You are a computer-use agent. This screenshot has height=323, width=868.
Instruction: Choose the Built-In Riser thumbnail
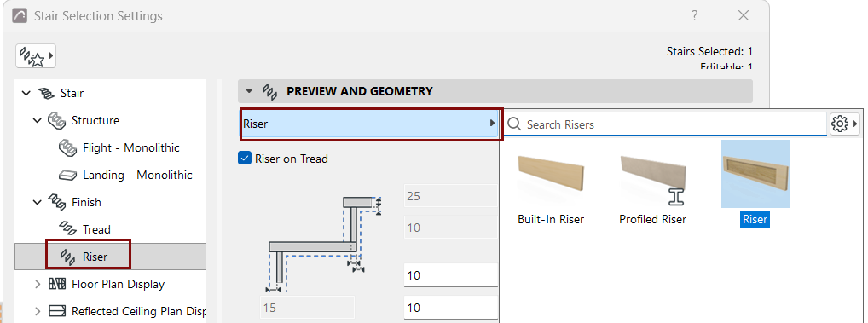tap(551, 174)
